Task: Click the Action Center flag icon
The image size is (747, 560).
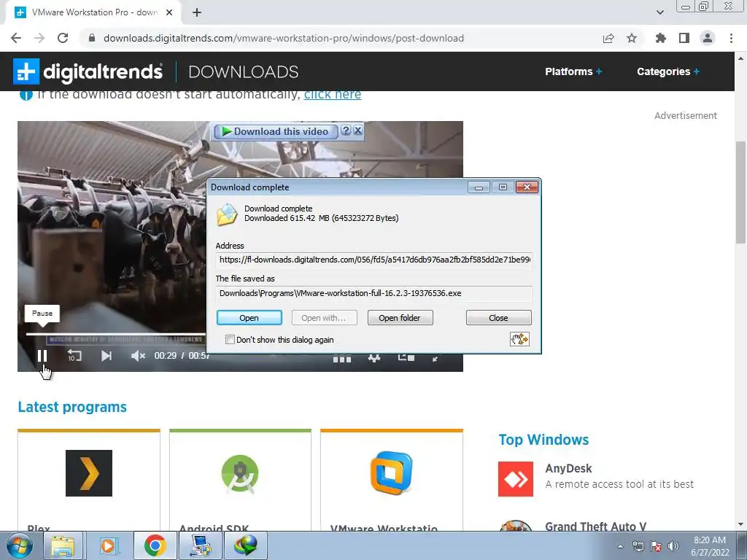Action: (656, 546)
